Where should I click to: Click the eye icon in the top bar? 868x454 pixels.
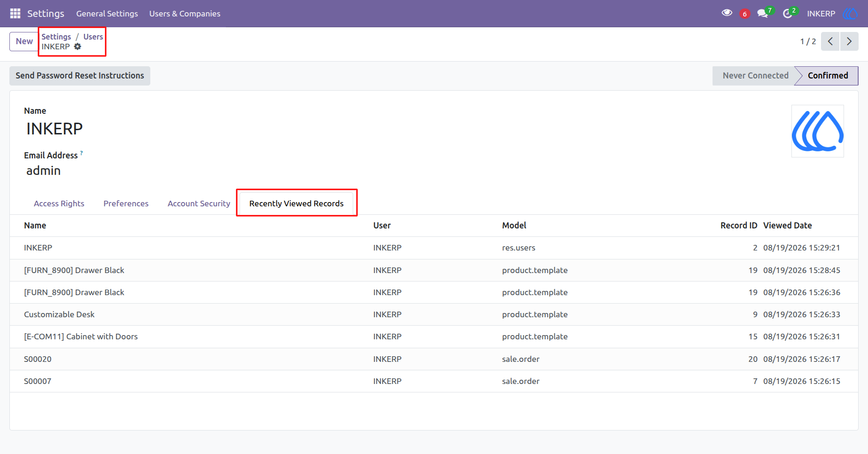(x=727, y=13)
